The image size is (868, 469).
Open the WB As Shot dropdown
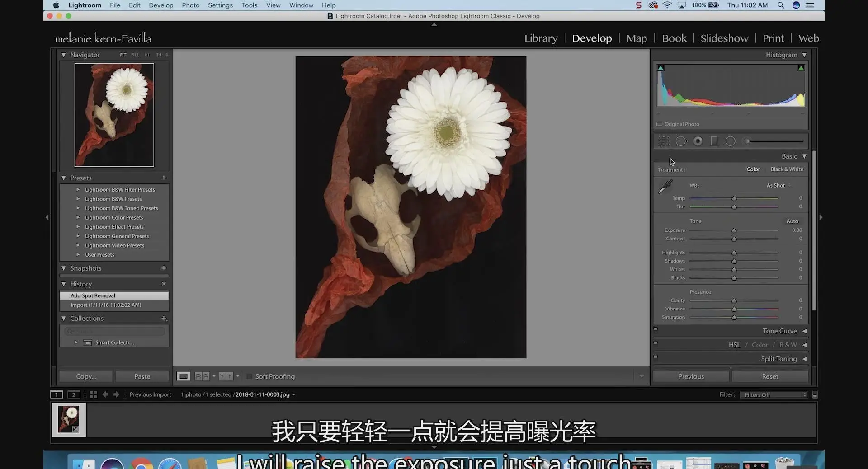pos(778,186)
